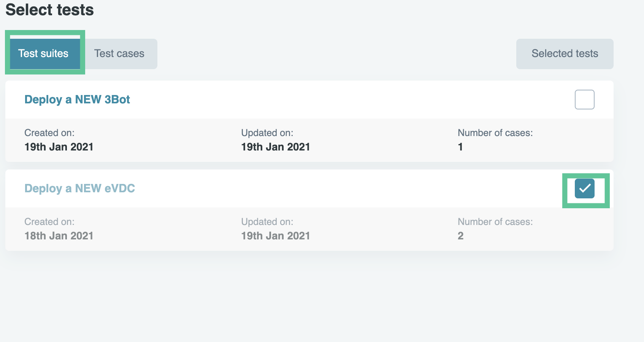Click the 3Bot suite's Updated on label
The image size is (644, 342).
coord(267,133)
